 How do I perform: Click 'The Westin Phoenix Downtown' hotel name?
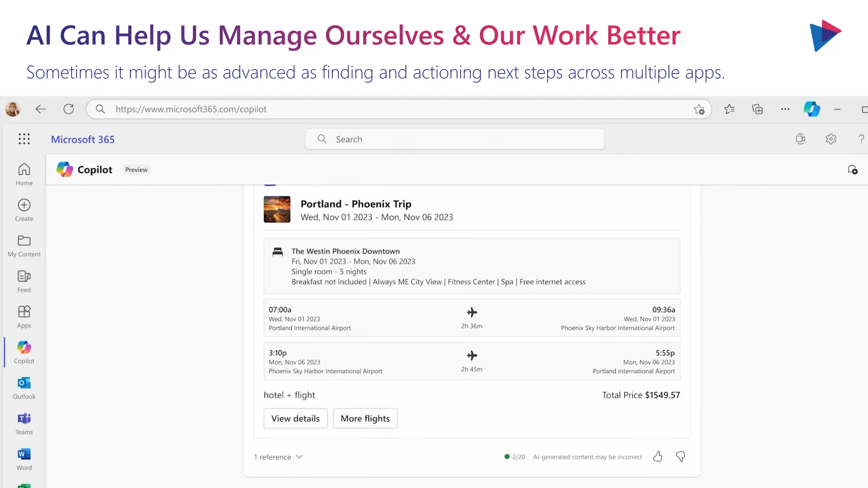tap(345, 251)
